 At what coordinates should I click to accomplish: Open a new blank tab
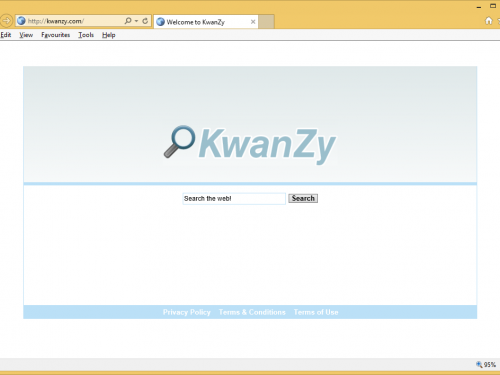point(266,22)
